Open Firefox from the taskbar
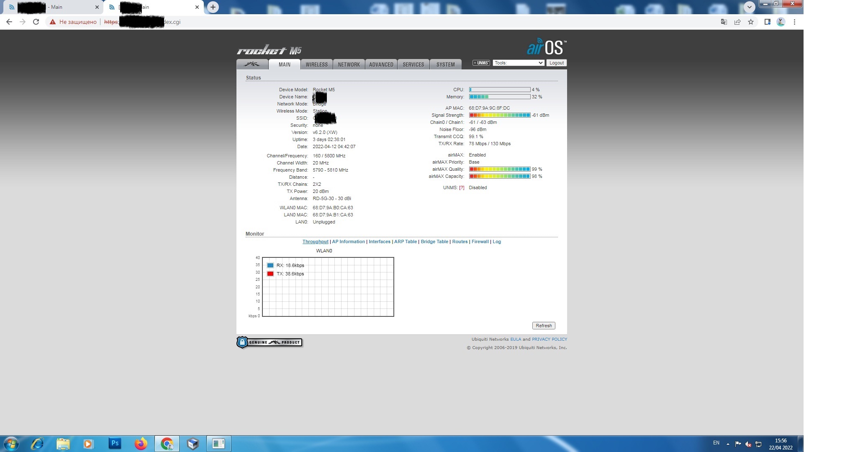Image resolution: width=868 pixels, height=452 pixels. pyautogui.click(x=141, y=444)
